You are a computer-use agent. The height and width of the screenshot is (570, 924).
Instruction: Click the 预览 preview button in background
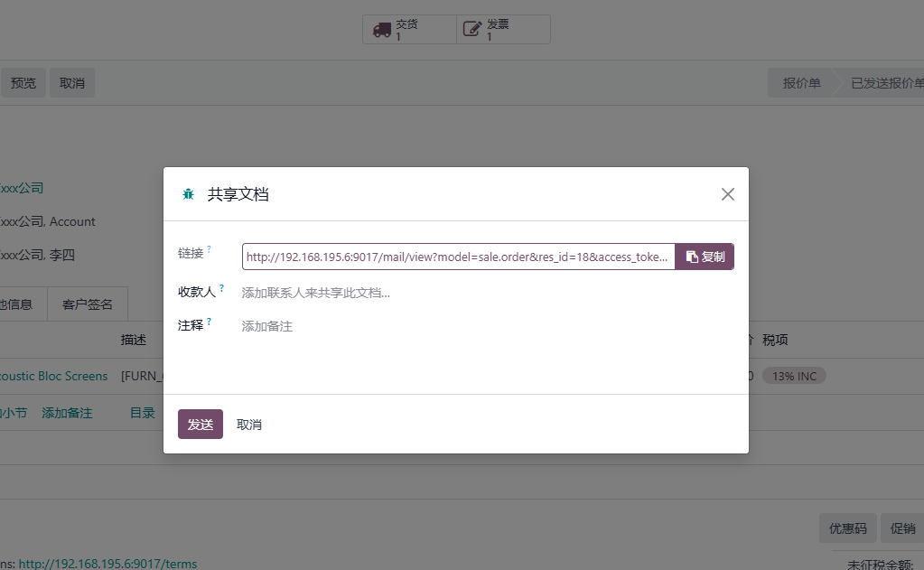[x=23, y=83]
